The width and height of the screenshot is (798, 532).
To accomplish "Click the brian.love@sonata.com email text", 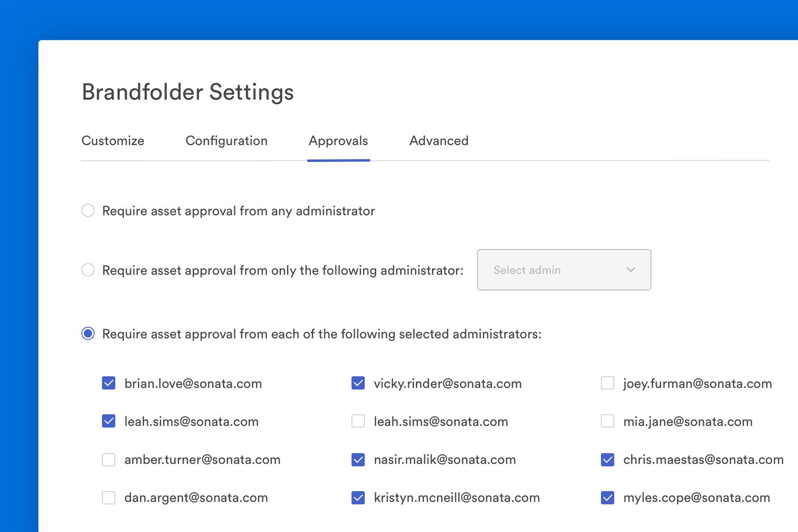I will (x=193, y=384).
